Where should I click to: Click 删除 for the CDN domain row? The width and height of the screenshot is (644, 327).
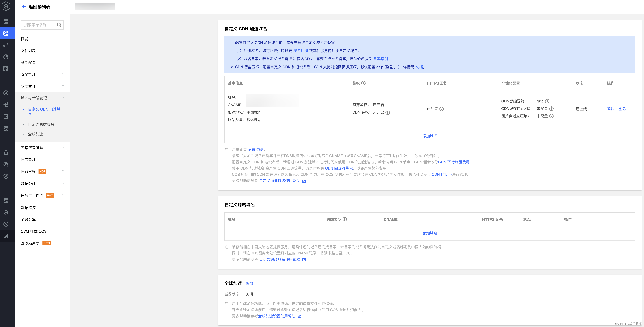[x=622, y=109]
